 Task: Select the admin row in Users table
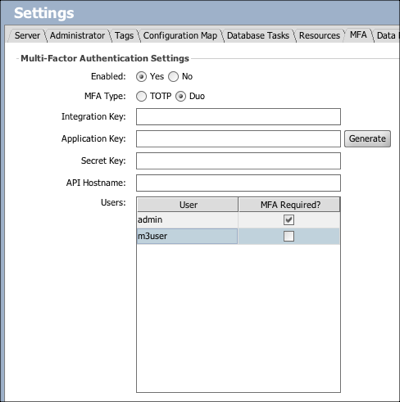[x=238, y=220]
